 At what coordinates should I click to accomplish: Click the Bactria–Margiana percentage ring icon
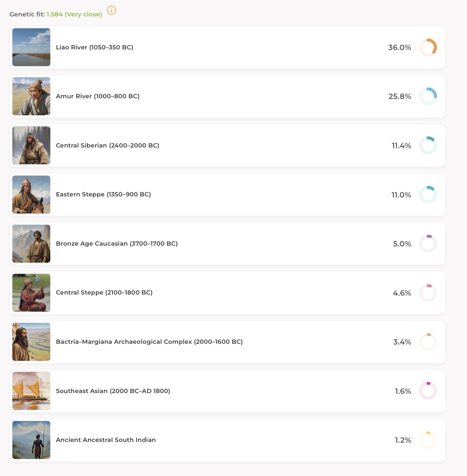point(428,342)
